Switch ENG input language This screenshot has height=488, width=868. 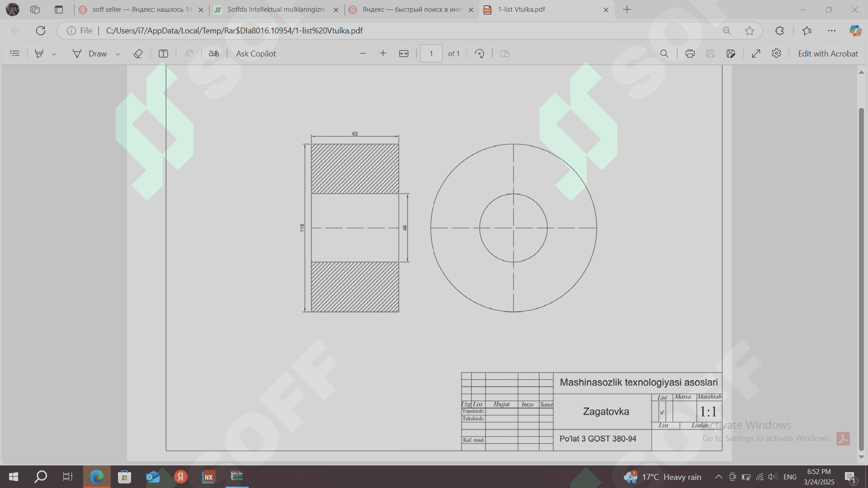[x=790, y=477]
